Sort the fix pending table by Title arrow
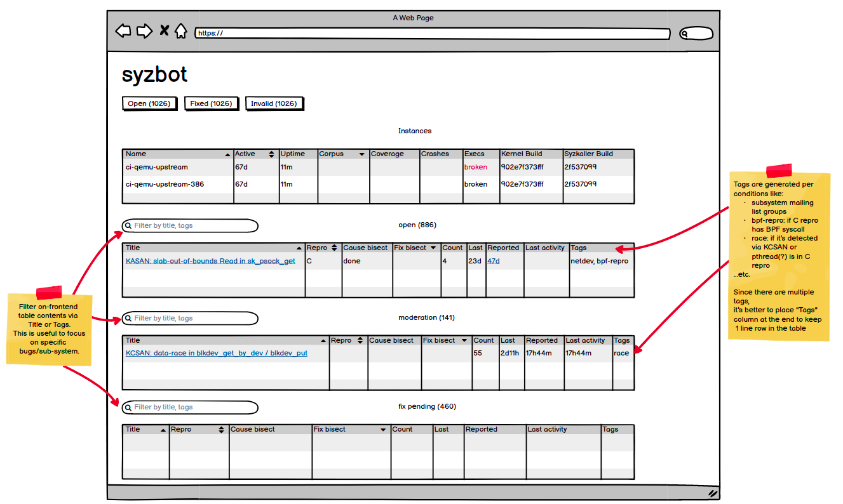The height and width of the screenshot is (504, 843). (163, 430)
